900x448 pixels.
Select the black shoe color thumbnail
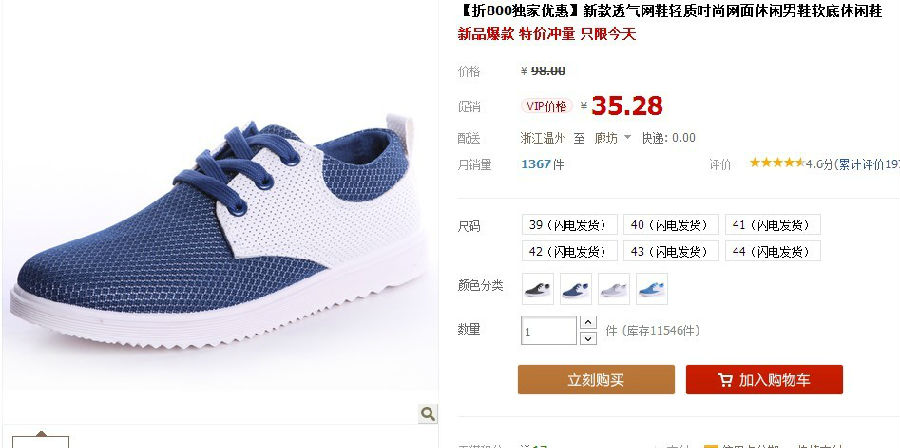538,289
